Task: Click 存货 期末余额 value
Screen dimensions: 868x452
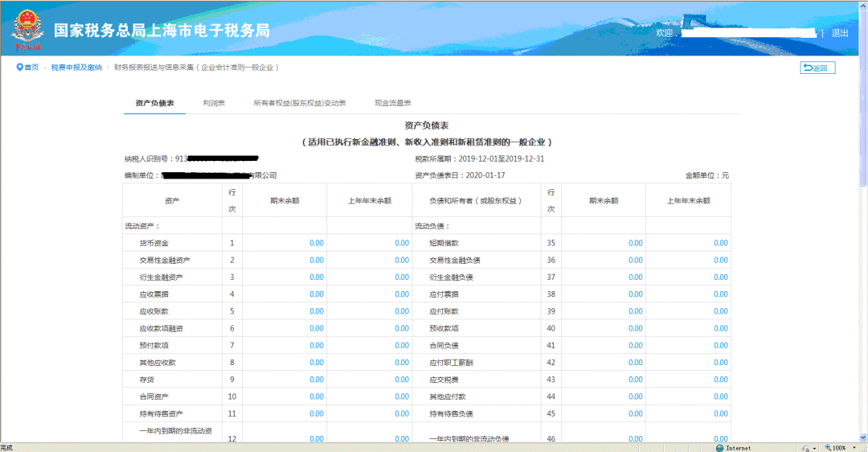Action: pos(317,380)
